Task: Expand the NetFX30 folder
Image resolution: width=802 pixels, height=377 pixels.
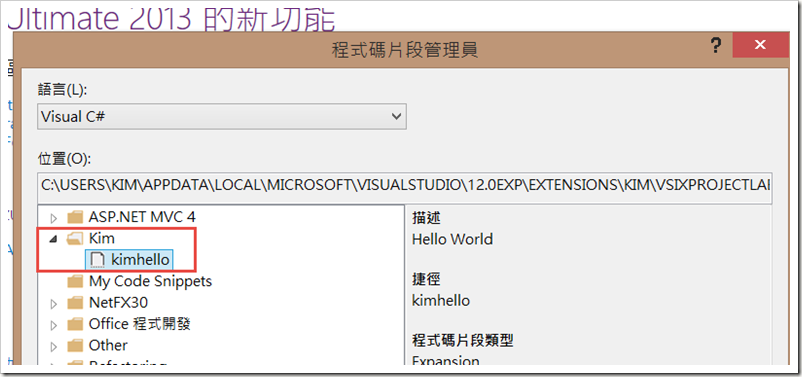Action: coord(54,304)
